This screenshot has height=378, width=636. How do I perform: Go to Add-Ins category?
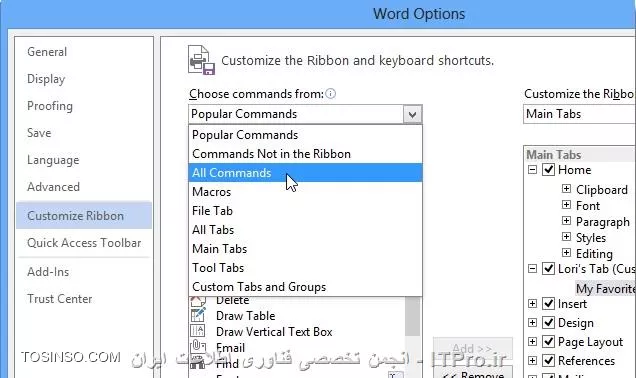pyautogui.click(x=84, y=272)
